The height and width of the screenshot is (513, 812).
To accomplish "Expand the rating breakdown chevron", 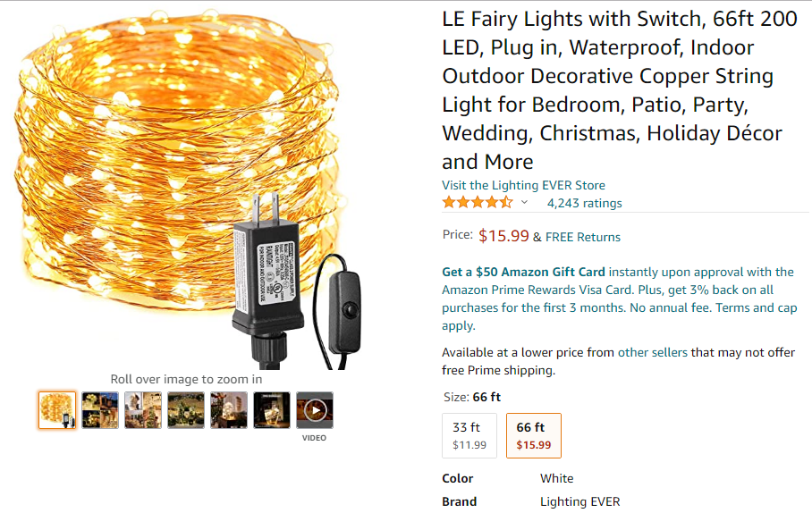I will click(525, 203).
